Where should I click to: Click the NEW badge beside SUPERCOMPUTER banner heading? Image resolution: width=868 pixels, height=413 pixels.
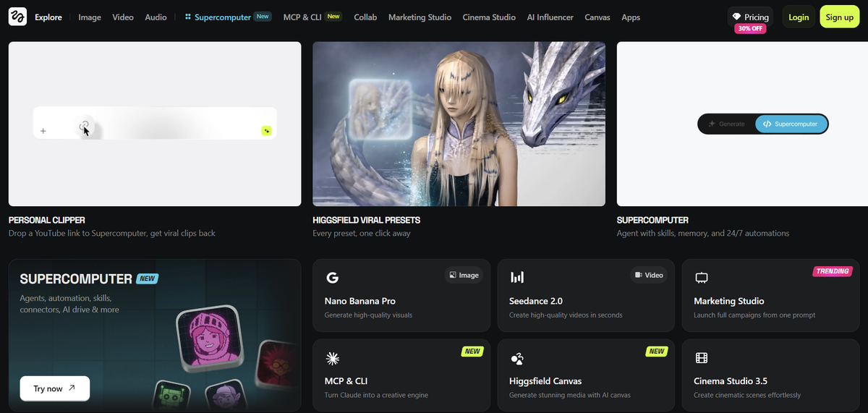[148, 278]
